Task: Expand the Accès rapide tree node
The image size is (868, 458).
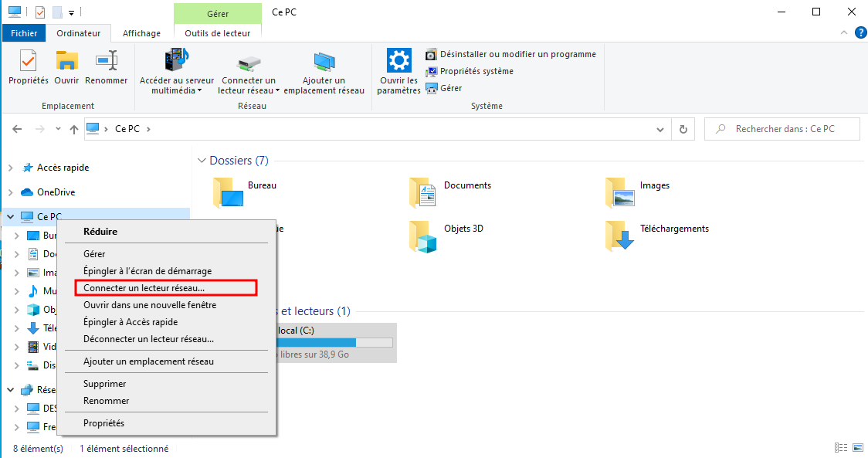Action: [x=10, y=168]
